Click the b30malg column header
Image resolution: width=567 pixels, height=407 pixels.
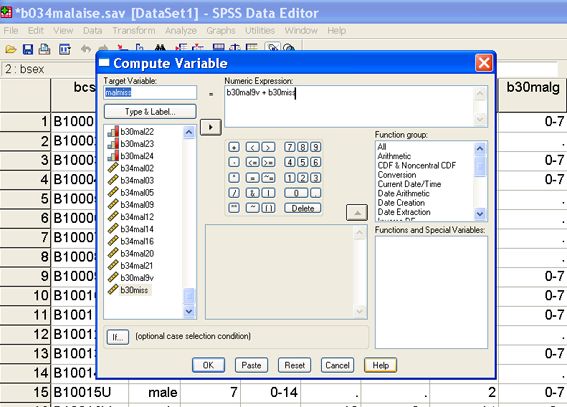[533, 95]
